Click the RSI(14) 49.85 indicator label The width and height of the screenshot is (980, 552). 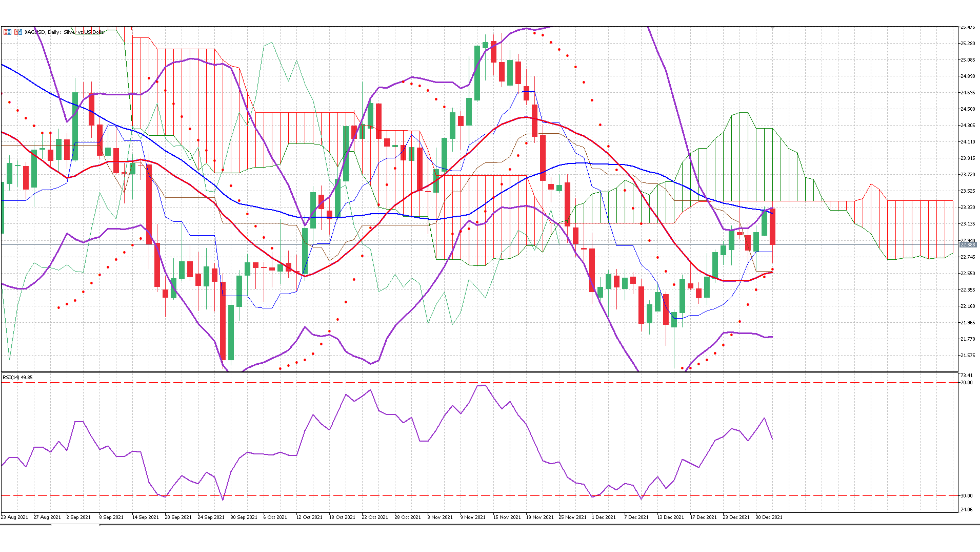[18, 377]
